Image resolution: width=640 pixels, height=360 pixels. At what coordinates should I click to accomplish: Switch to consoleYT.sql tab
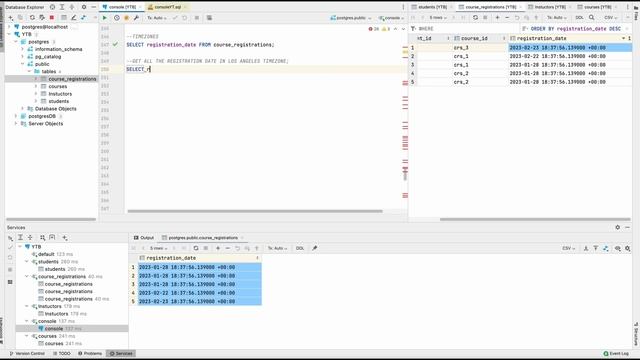coord(167,7)
